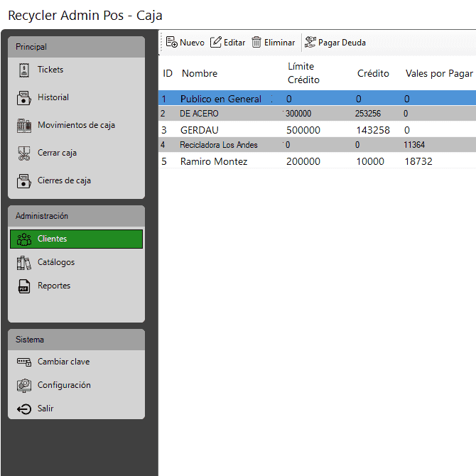The image size is (476, 476).
Task: Click the 143258 credit cell
Action: pyautogui.click(x=373, y=130)
